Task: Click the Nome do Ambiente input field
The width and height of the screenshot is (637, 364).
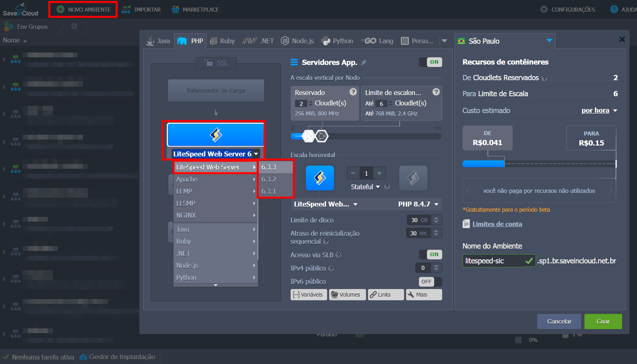Action: 499,261
